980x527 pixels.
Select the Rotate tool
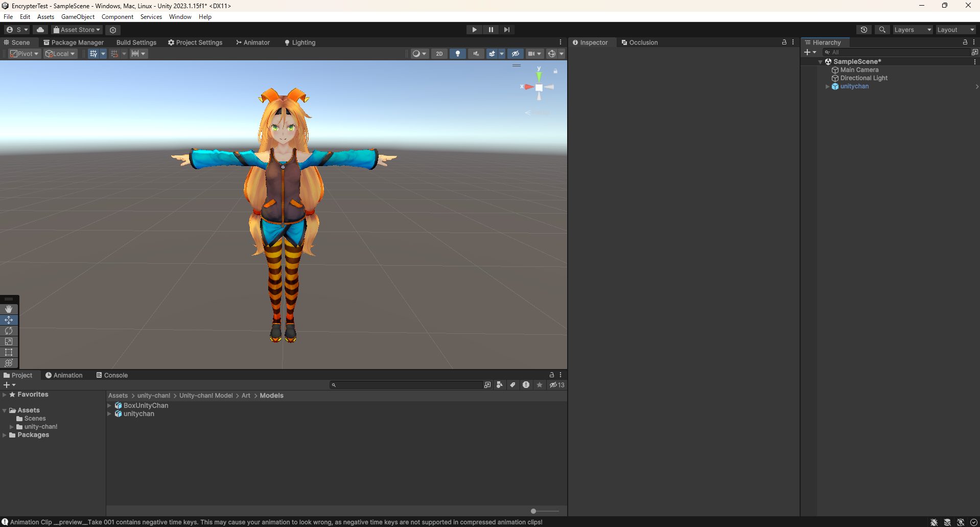click(x=9, y=331)
